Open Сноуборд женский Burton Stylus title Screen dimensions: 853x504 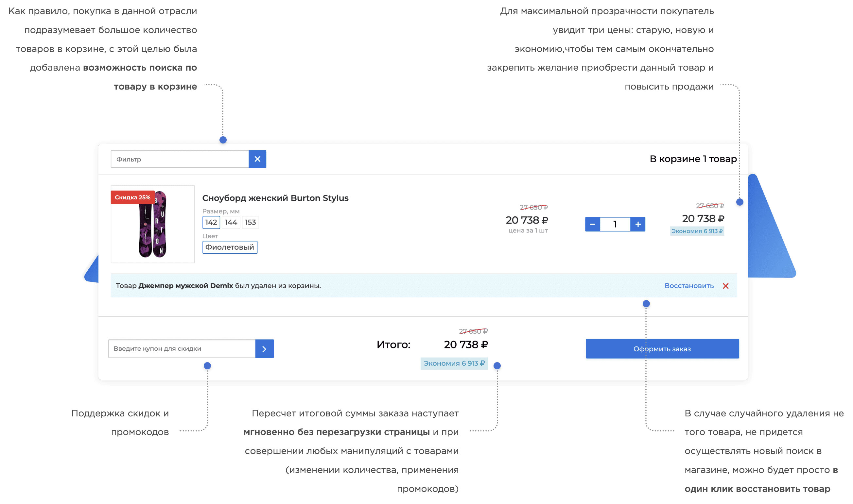[x=275, y=198]
